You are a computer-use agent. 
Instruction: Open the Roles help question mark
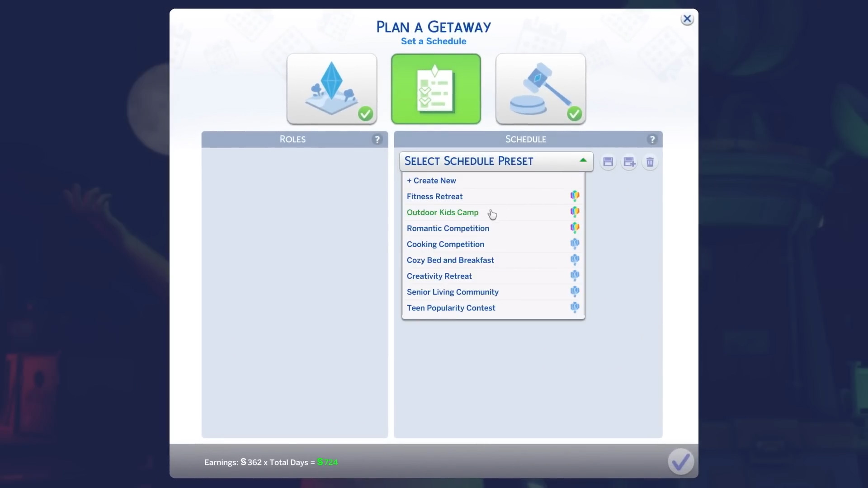tap(377, 140)
